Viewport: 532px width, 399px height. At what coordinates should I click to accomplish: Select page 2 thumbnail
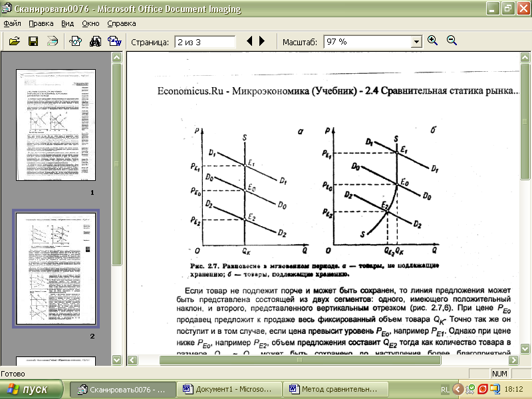[56, 269]
